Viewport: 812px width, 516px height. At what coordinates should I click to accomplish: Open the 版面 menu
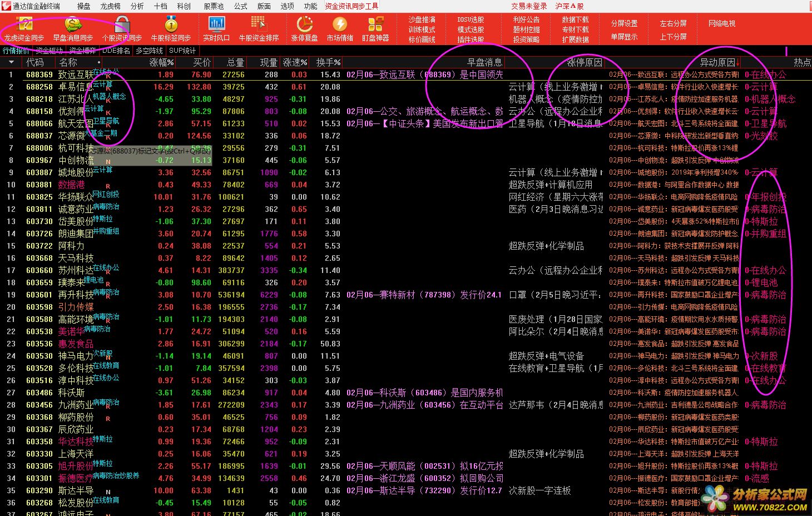tap(264, 6)
